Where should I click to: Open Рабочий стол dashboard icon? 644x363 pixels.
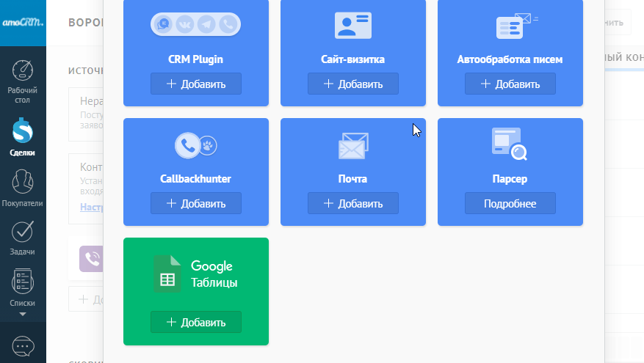coord(23,79)
